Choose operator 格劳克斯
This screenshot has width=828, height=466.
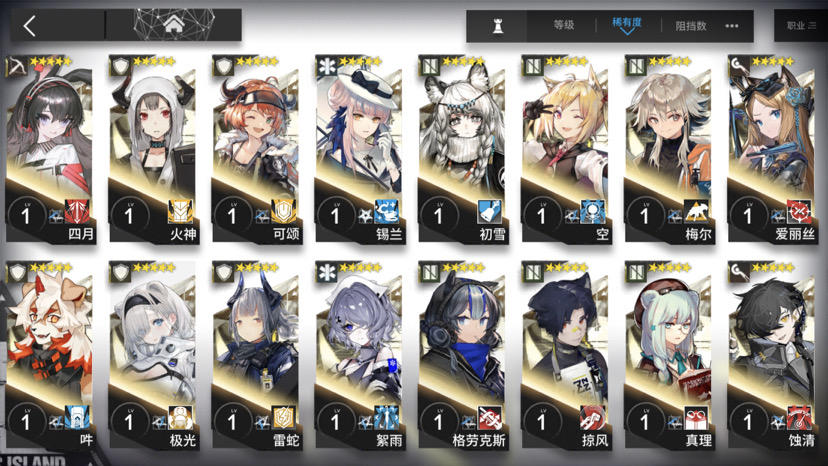point(463,355)
